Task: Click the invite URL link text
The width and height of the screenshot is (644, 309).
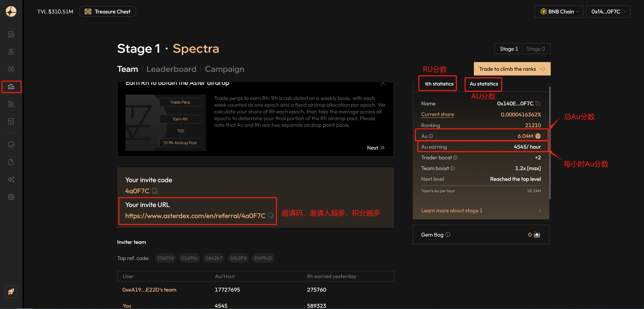Action: [x=195, y=216]
